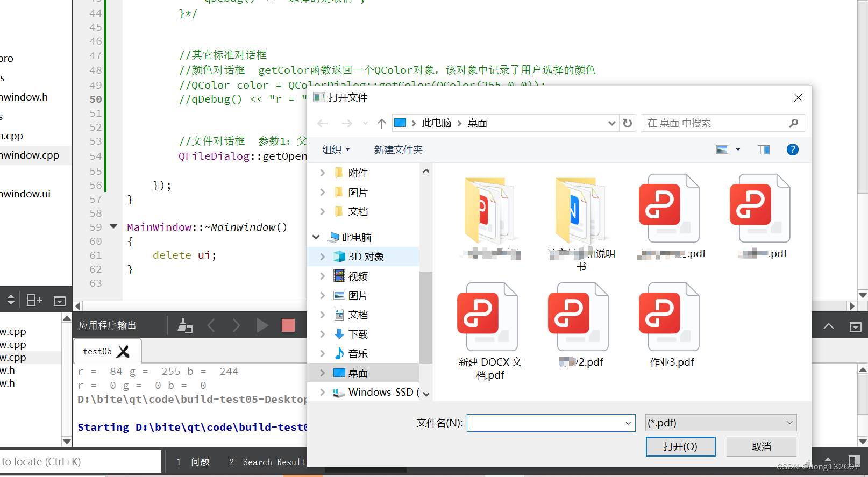The width and height of the screenshot is (868, 477).
Task: Expand the 视频 tree node
Action: (322, 276)
